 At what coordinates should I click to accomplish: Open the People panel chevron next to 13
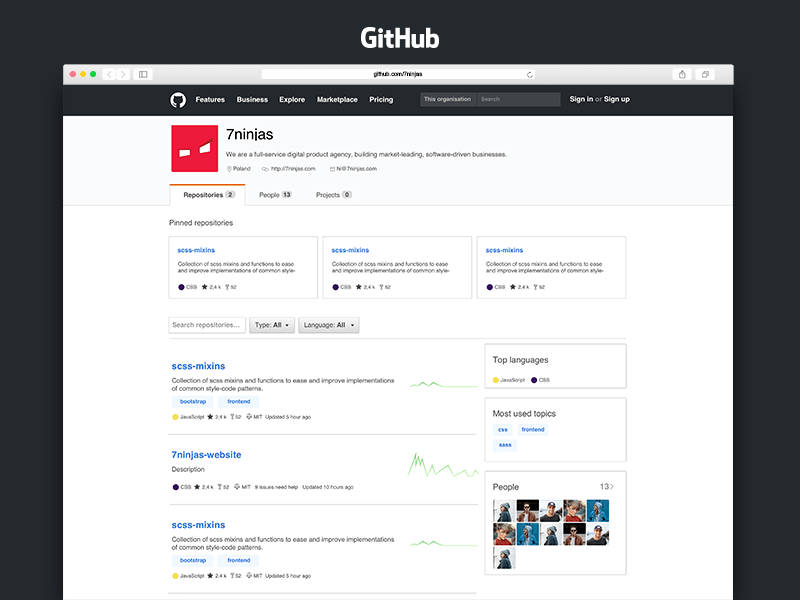tap(612, 487)
